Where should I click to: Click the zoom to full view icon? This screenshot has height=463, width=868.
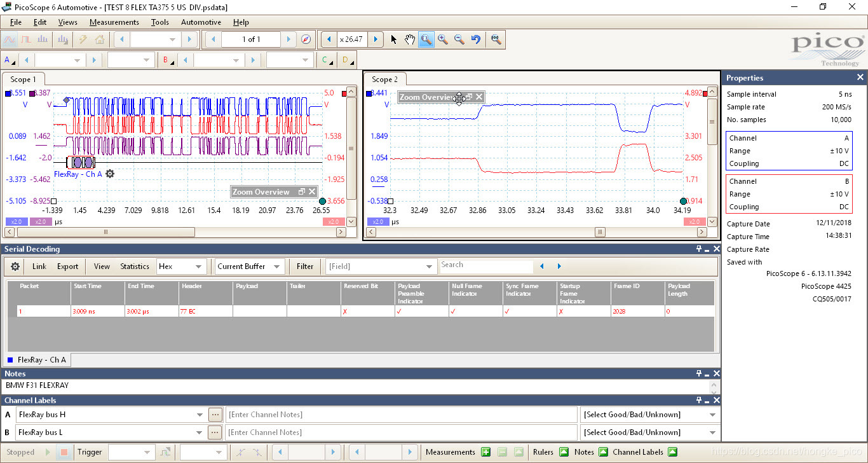click(496, 39)
